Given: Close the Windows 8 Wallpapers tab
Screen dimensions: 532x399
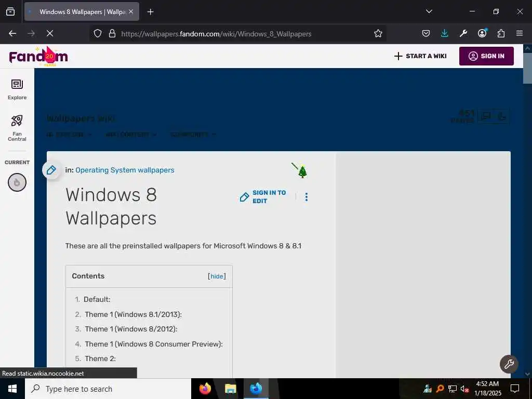Looking at the screenshot, I should [x=131, y=11].
